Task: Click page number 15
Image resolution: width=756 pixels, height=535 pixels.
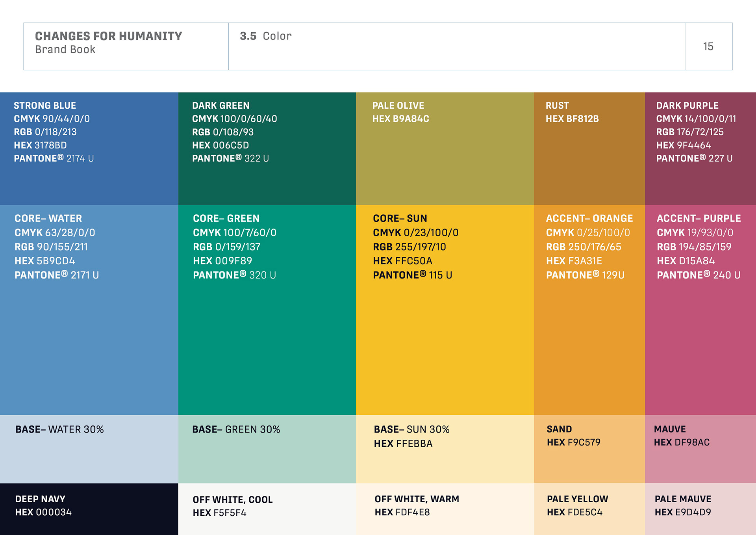Action: pyautogui.click(x=708, y=46)
